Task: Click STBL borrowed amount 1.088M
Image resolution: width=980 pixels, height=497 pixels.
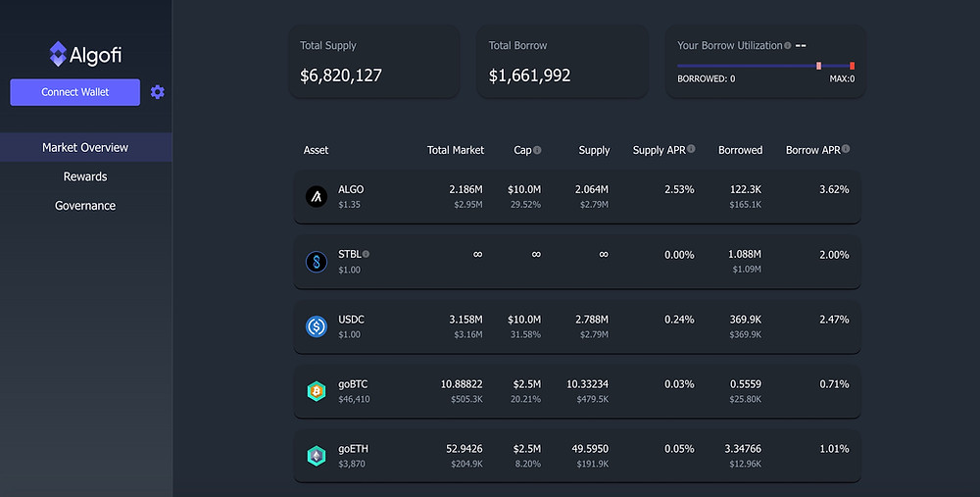Action: [745, 255]
